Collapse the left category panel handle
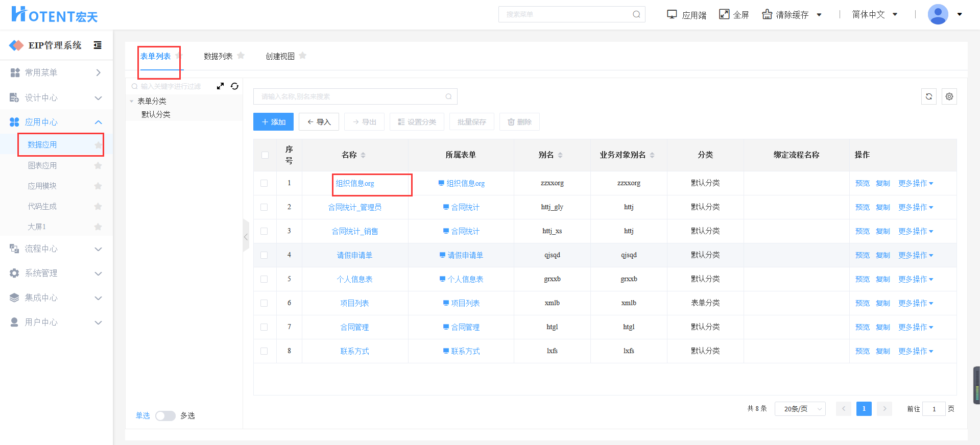This screenshot has height=445, width=980. pyautogui.click(x=246, y=236)
